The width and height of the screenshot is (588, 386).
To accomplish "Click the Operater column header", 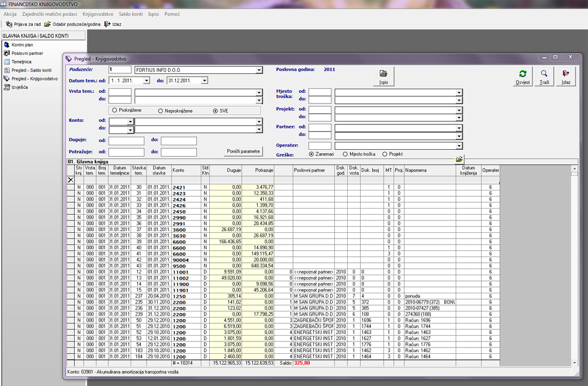I will click(491, 170).
